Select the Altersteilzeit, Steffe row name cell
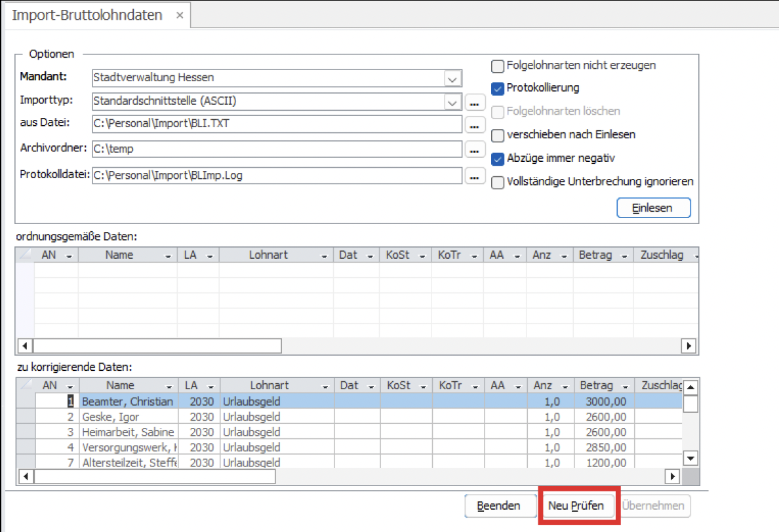The height and width of the screenshot is (532, 779). pos(129,462)
